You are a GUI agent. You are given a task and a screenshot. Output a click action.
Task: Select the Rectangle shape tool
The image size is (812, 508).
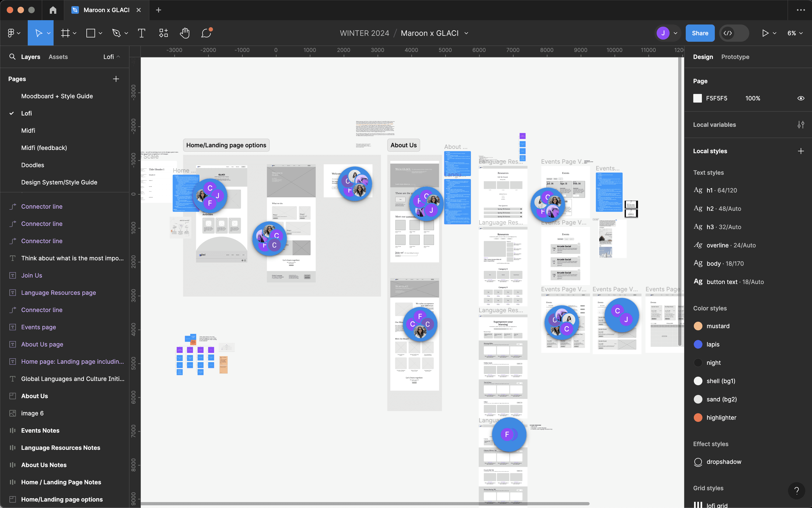coord(91,33)
